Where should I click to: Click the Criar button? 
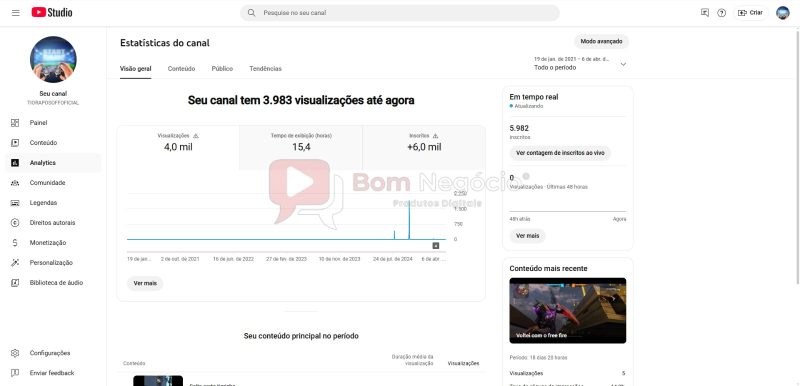pyautogui.click(x=751, y=13)
